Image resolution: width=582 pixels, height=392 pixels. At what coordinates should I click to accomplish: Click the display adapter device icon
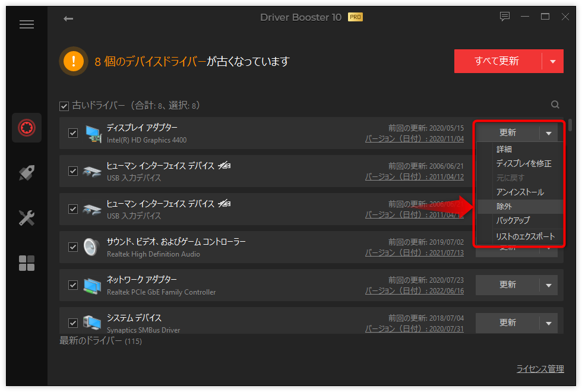(x=93, y=134)
